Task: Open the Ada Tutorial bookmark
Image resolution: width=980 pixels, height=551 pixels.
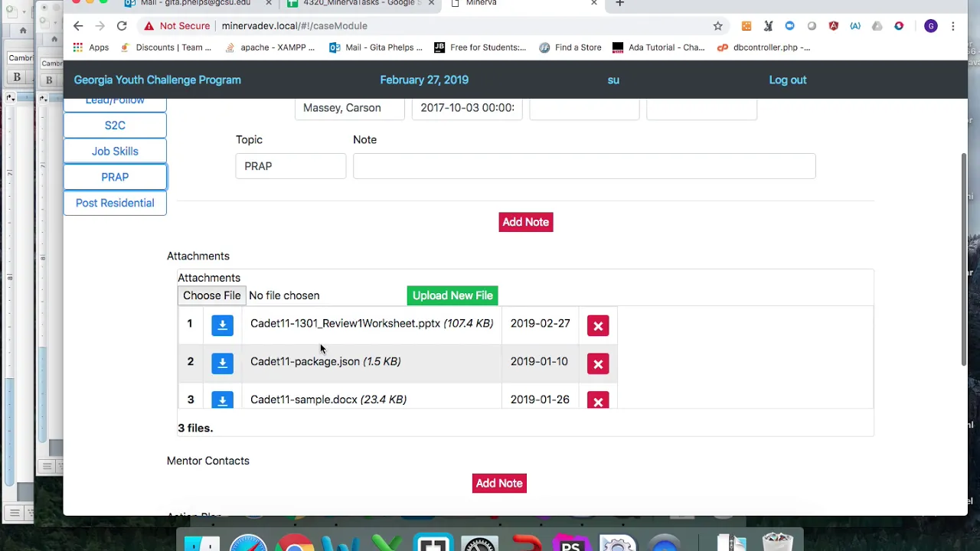Action: tap(658, 47)
